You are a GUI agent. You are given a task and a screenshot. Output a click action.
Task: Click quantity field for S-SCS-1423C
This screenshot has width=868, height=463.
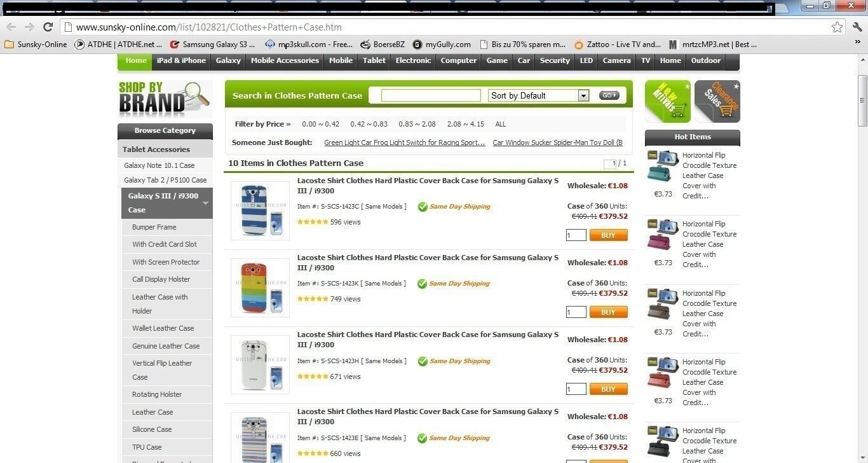pyautogui.click(x=576, y=235)
